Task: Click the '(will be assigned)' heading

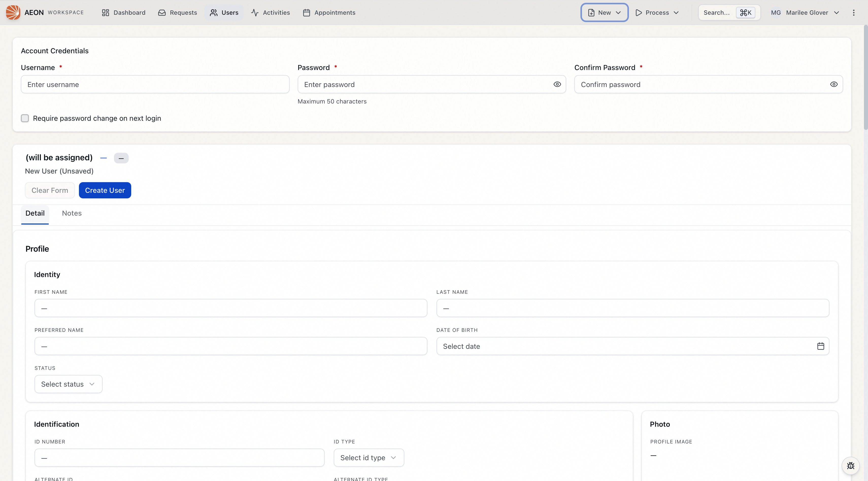Action: click(x=59, y=158)
